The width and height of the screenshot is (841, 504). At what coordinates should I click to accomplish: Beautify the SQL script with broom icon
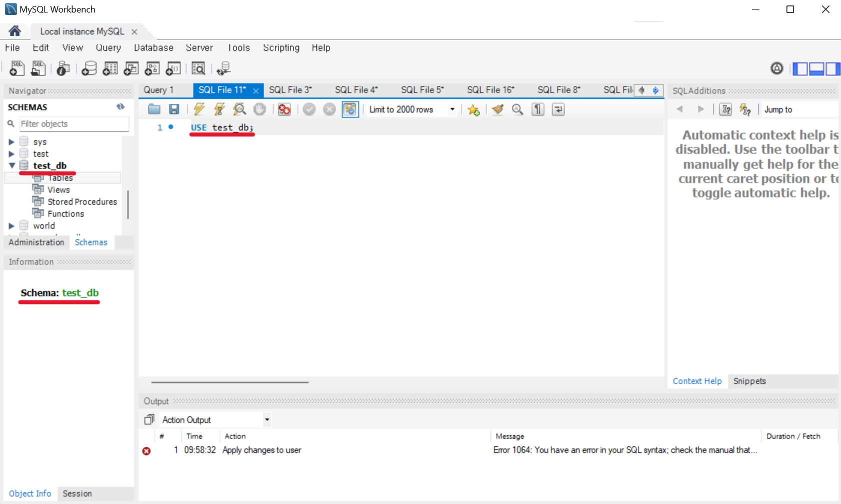coord(497,109)
